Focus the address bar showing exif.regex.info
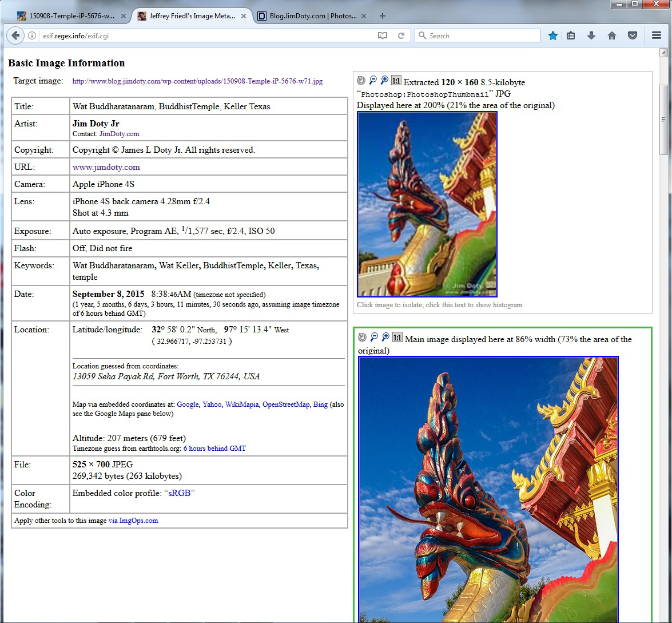The image size is (672, 623). pyautogui.click(x=206, y=35)
